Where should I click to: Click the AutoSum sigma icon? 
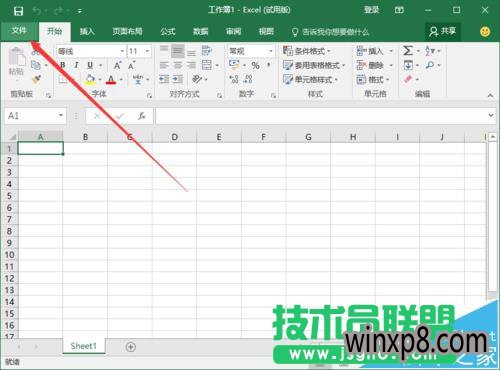[x=408, y=51]
